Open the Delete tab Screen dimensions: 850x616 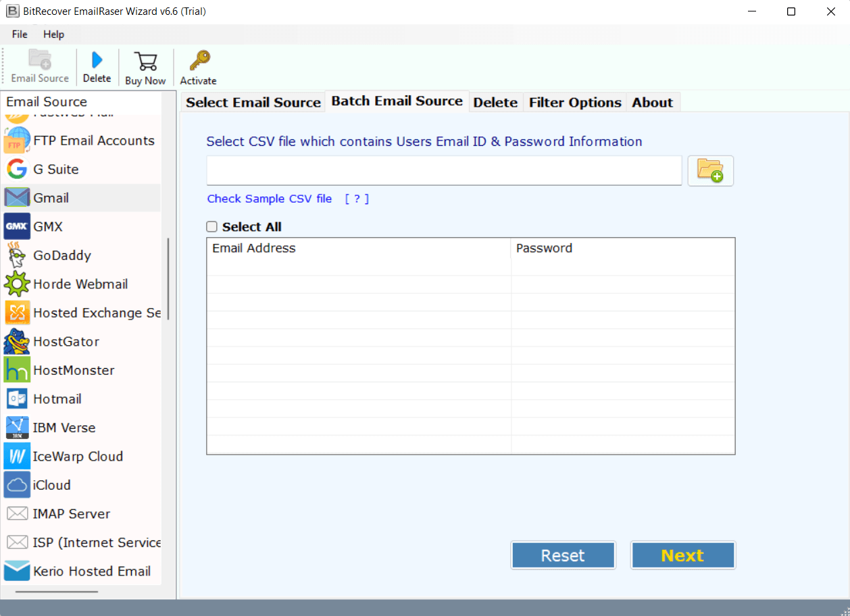coord(495,102)
